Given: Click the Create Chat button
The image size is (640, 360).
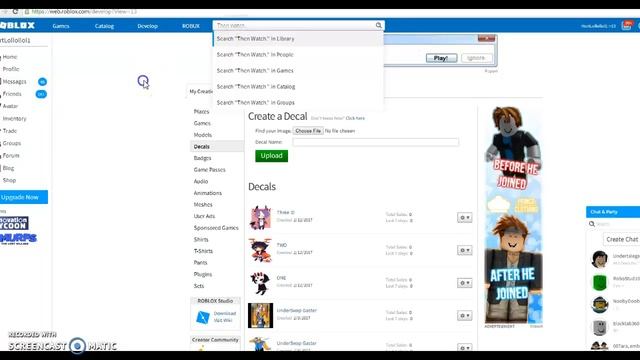Looking at the screenshot, I should tap(622, 240).
